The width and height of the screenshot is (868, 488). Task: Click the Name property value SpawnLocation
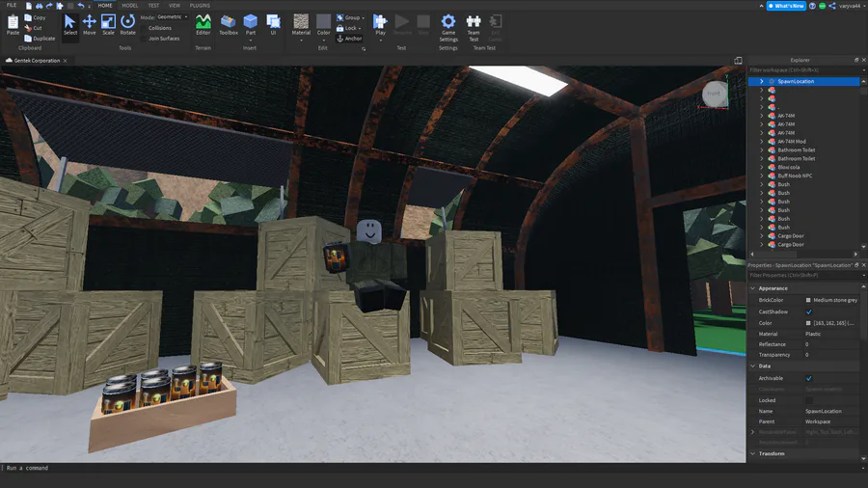pos(824,411)
